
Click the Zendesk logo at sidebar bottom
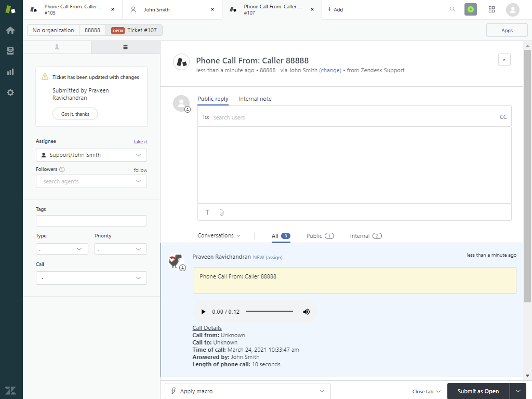click(10, 391)
